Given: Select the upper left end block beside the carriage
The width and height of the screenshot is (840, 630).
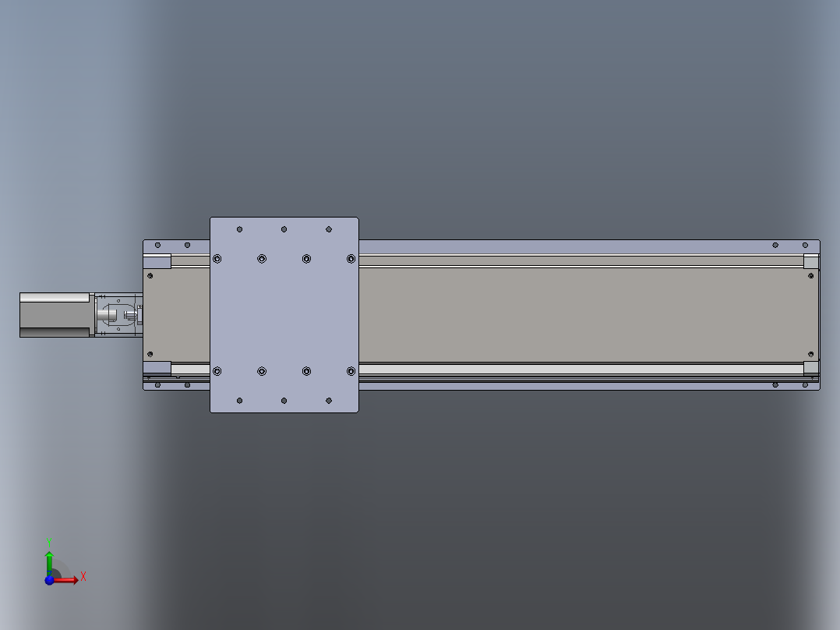Looking at the screenshot, I should 157,262.
